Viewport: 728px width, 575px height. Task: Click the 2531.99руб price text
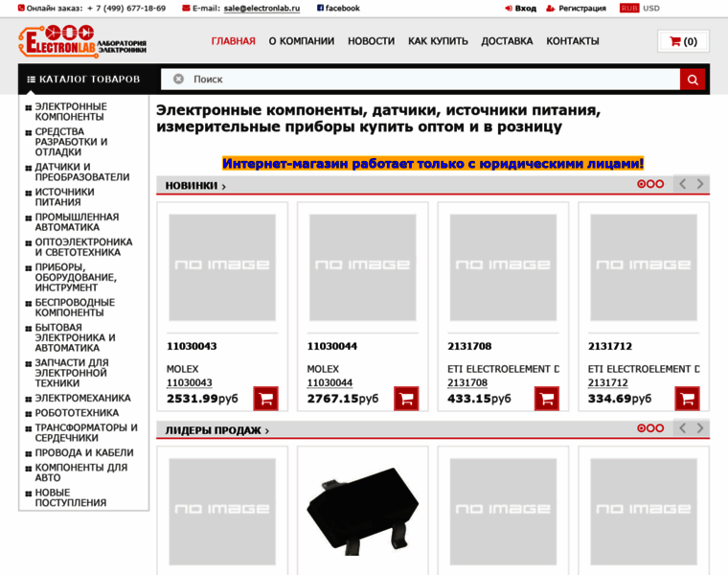click(x=202, y=399)
